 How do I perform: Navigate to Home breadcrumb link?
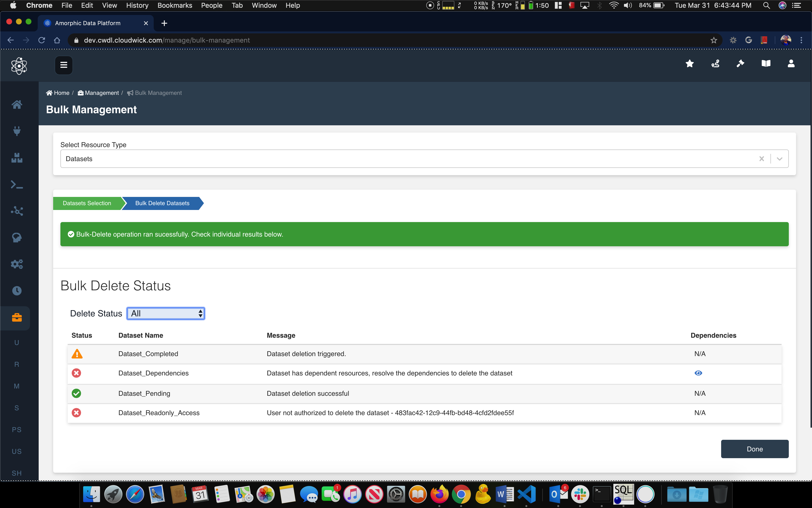58,93
